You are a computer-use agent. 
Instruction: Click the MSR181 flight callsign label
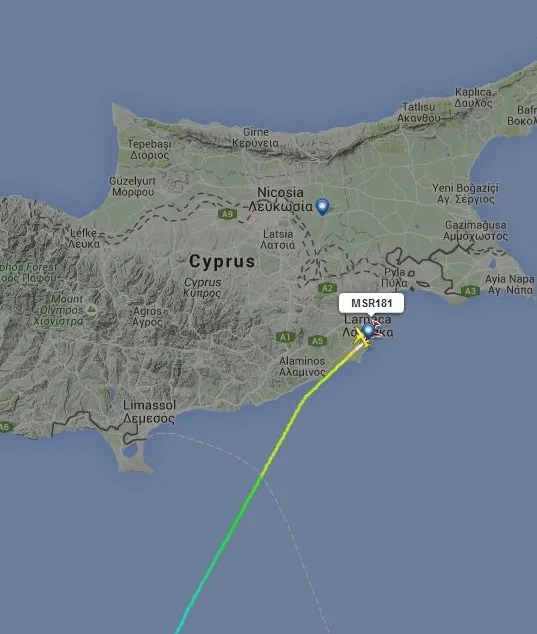pos(371,303)
